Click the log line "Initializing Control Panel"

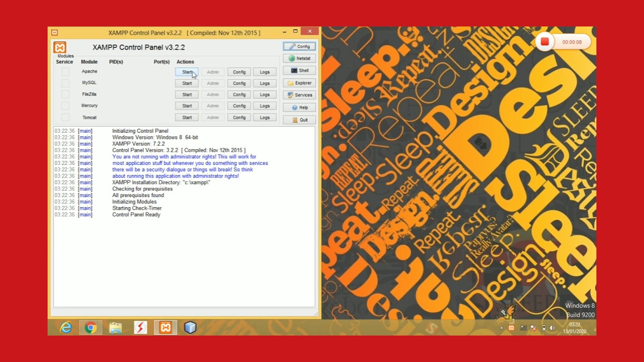coord(140,131)
